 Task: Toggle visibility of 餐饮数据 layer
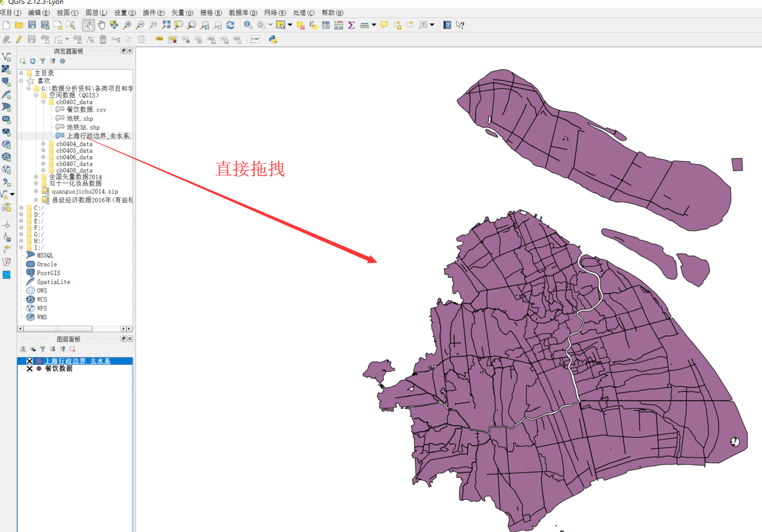coord(30,369)
